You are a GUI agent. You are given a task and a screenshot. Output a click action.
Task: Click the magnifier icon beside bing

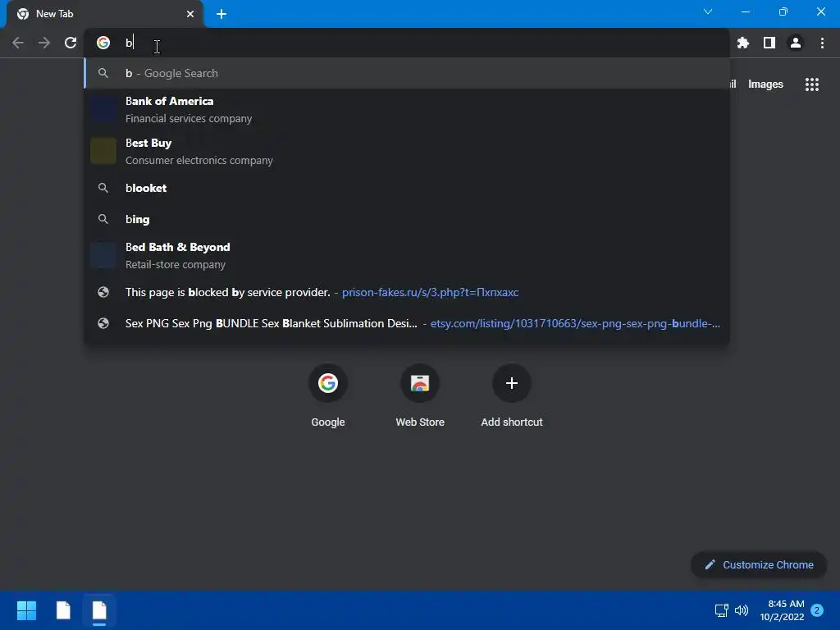pyautogui.click(x=103, y=219)
